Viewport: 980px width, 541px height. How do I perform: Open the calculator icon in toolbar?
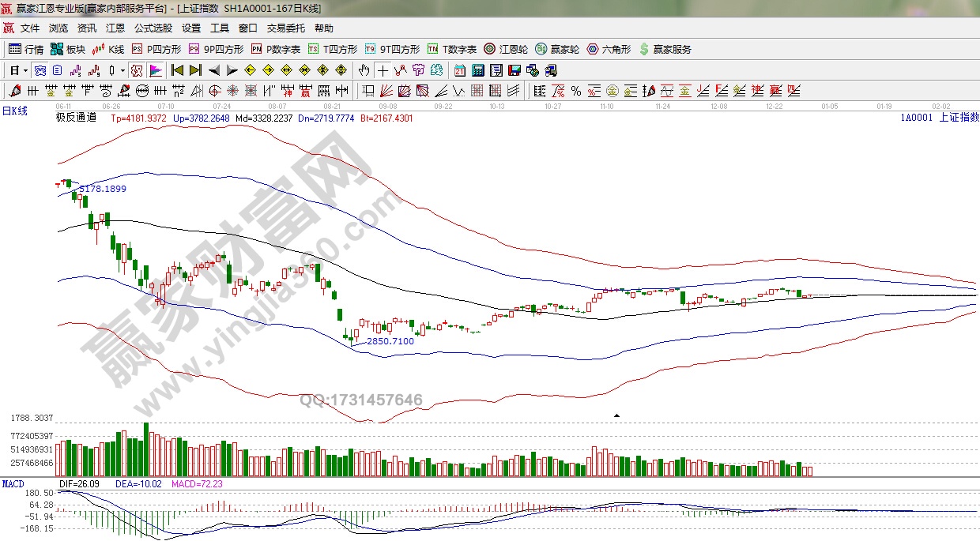(x=477, y=70)
